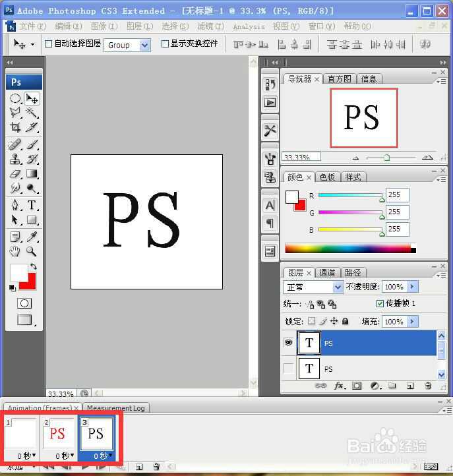Select the Brush tool

[x=32, y=144]
